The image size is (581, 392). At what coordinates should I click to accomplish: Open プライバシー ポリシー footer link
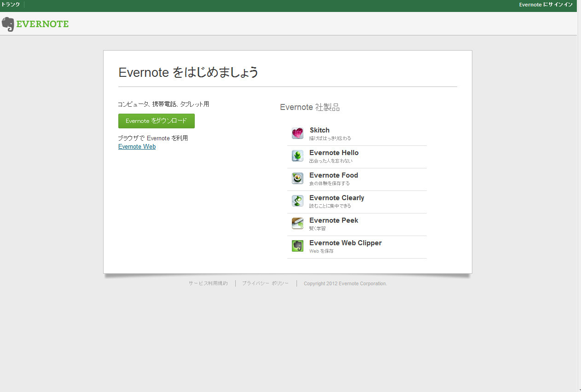pyautogui.click(x=266, y=283)
